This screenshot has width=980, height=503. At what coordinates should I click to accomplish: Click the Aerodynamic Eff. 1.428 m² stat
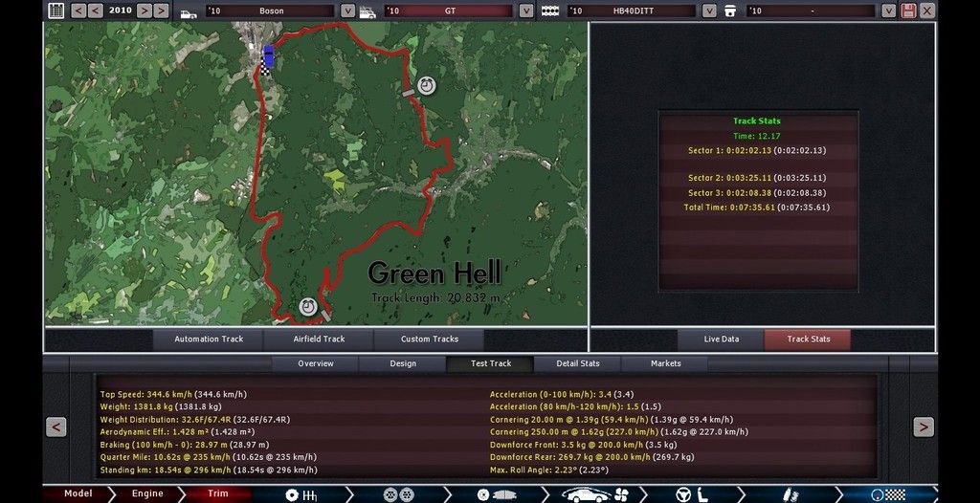coord(177,432)
